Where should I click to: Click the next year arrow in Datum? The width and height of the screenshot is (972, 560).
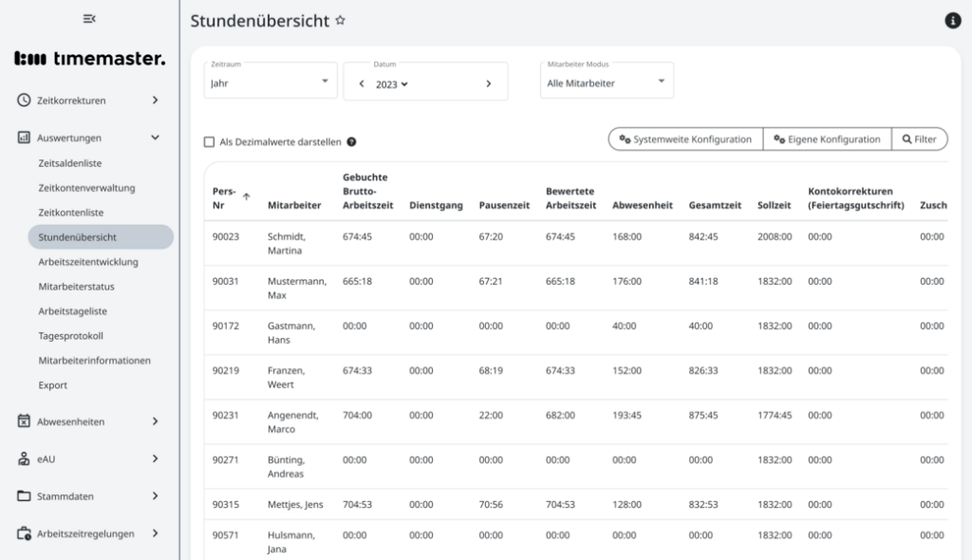click(x=490, y=83)
